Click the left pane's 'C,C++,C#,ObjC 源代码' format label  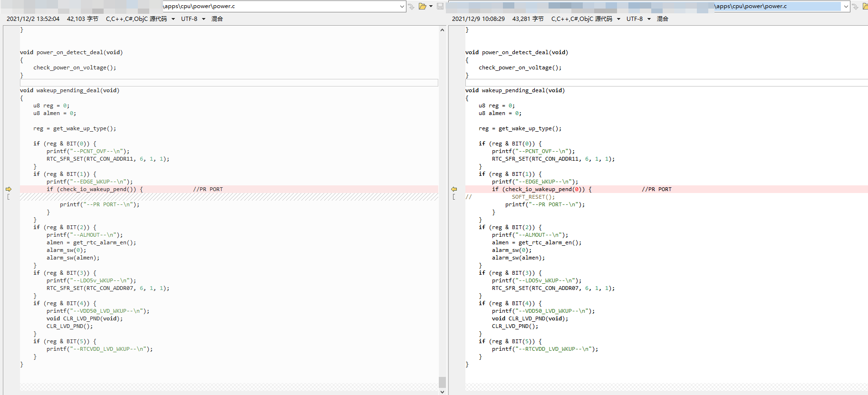136,19
